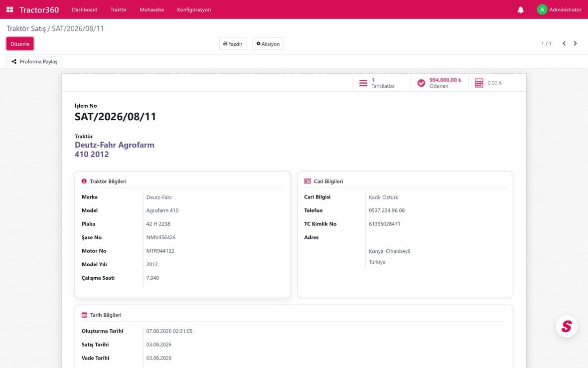Click the Marka value Deutz-Fahr

[x=159, y=197]
